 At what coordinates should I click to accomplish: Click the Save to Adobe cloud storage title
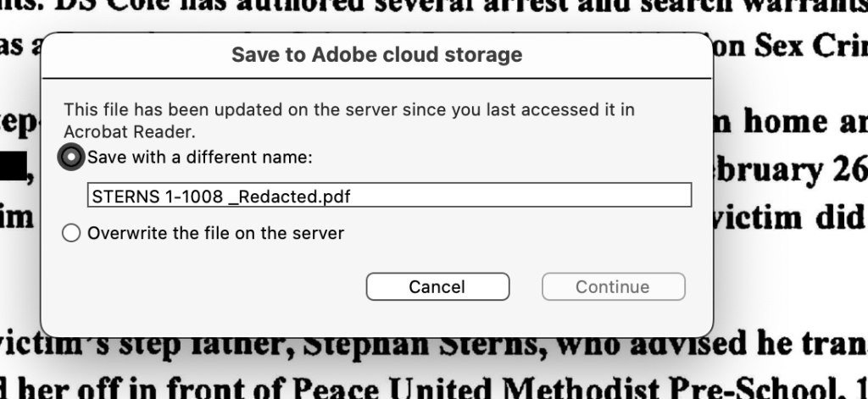(376, 56)
